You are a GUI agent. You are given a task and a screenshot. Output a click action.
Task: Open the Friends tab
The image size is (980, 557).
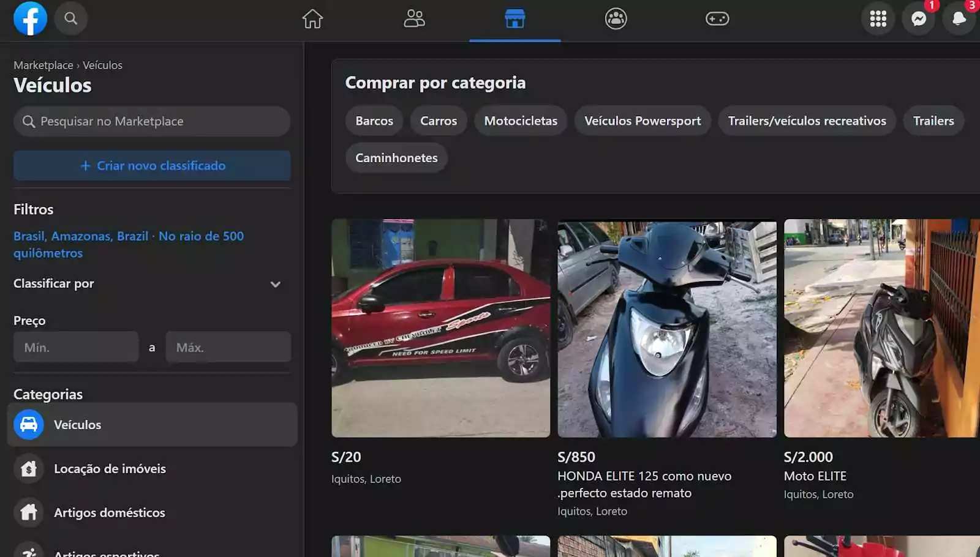tap(414, 19)
